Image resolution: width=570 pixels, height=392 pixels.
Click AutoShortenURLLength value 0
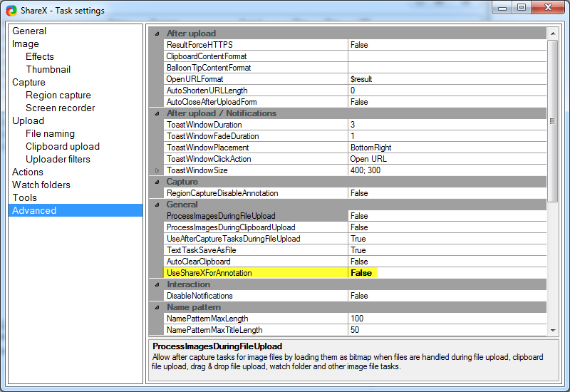[447, 91]
